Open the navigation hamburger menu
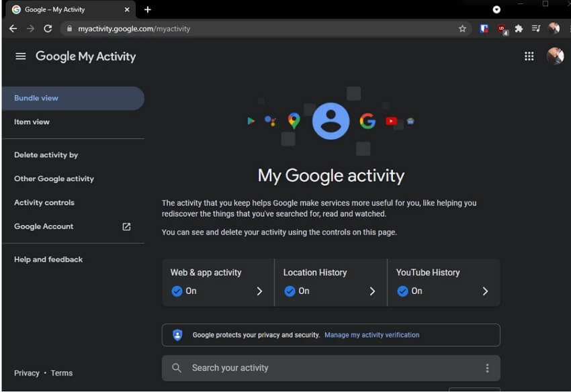This screenshot has height=392, width=571. pyautogui.click(x=20, y=56)
